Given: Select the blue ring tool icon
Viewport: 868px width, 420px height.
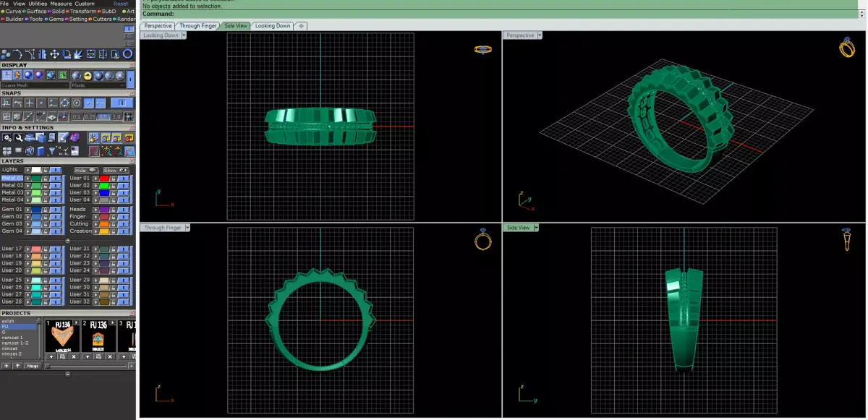Looking at the screenshot, I should tap(127, 53).
